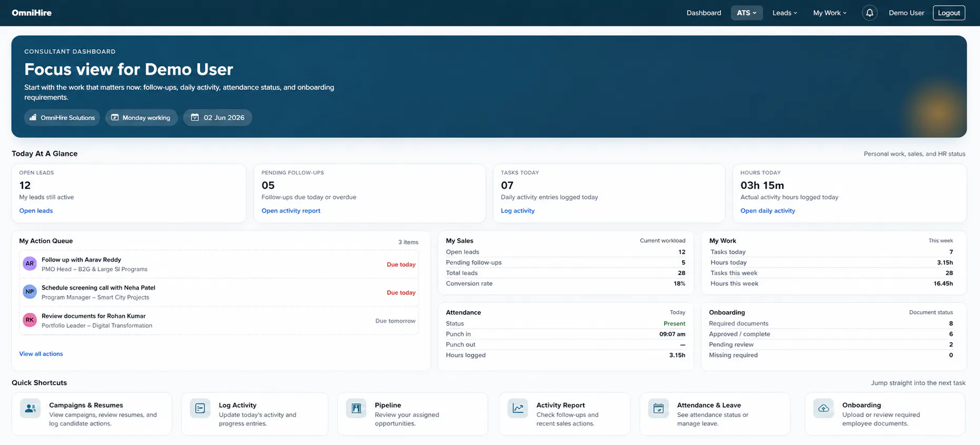This screenshot has width=980, height=445.
Task: Click the 16.45h hours this week value
Action: (943, 283)
